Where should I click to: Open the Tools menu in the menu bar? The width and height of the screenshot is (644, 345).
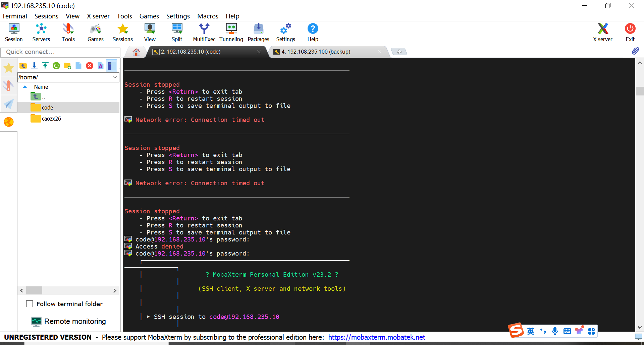click(124, 16)
